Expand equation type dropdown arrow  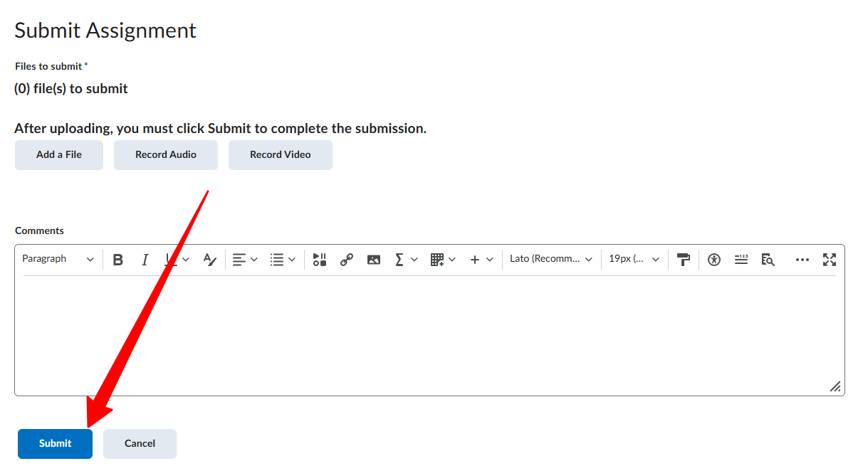pyautogui.click(x=414, y=260)
